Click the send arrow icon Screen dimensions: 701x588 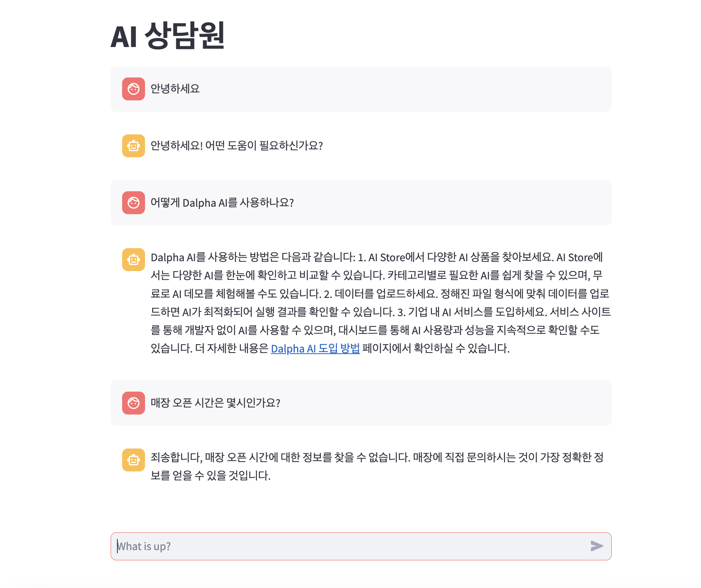click(597, 546)
